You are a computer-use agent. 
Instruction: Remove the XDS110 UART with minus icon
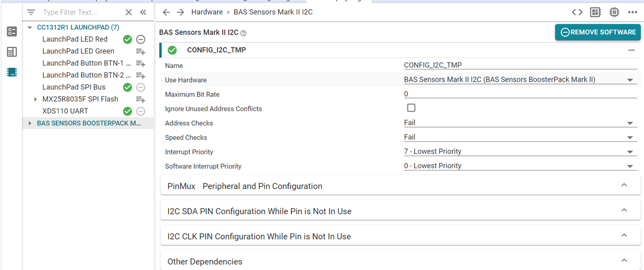click(141, 111)
